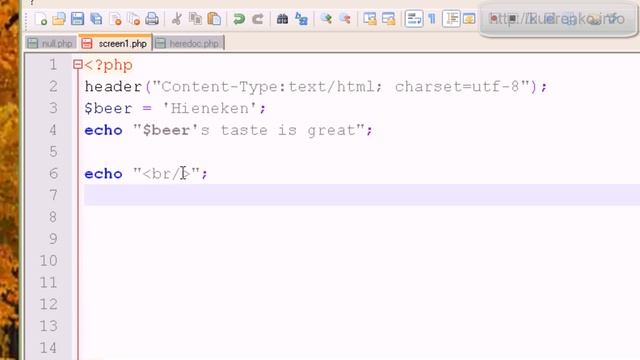This screenshot has height=360, width=640.
Task: Click line number 1 in the margin
Action: pyautogui.click(x=53, y=65)
